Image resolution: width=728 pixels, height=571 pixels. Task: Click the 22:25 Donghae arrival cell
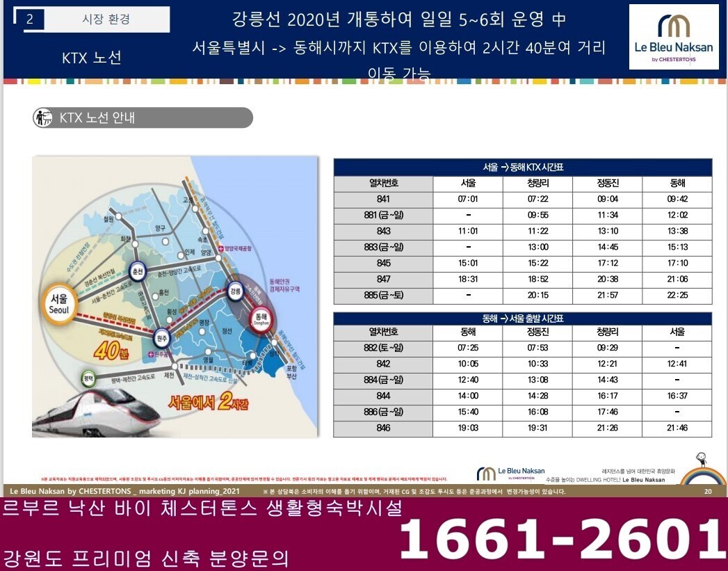pyautogui.click(x=677, y=296)
